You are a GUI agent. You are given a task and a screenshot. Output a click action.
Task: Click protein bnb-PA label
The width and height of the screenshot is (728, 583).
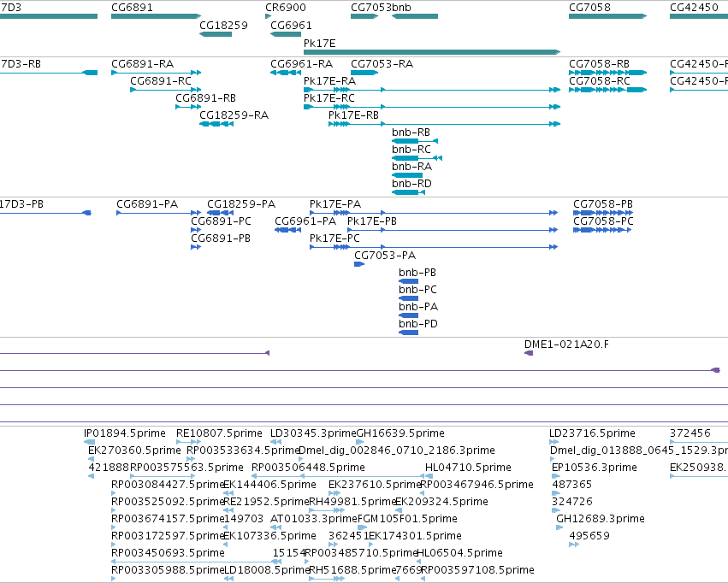pos(418,307)
